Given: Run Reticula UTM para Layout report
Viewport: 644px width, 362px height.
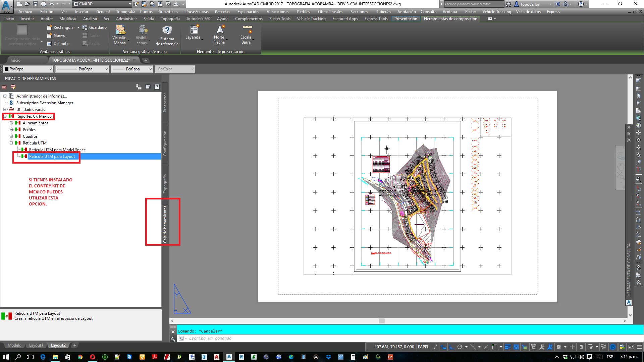Looking at the screenshot, I should 52,156.
